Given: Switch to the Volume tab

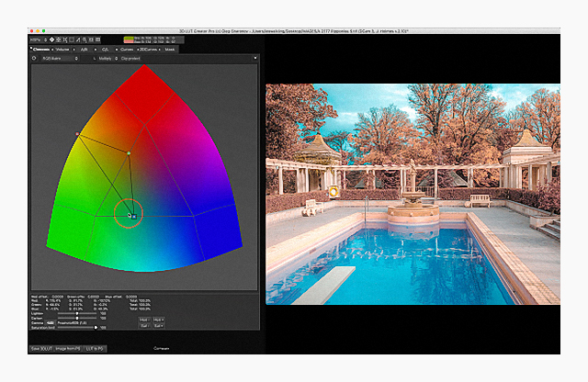Looking at the screenshot, I should point(62,50).
